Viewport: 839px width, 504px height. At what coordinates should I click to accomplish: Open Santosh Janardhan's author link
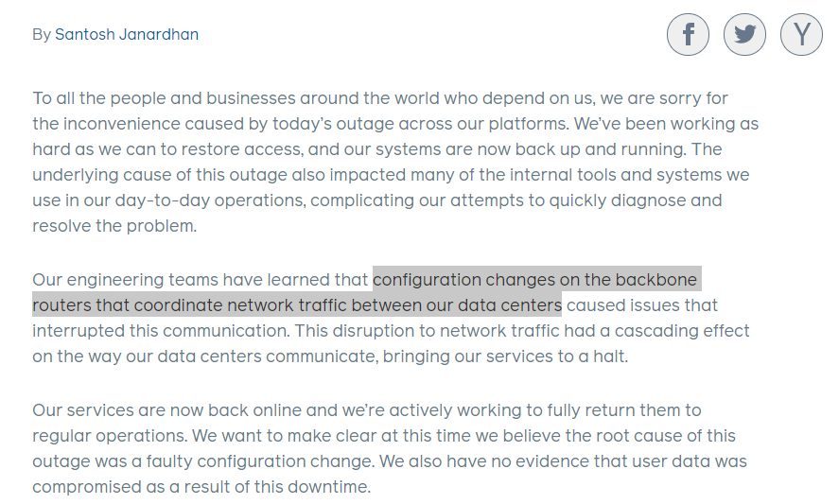click(127, 35)
